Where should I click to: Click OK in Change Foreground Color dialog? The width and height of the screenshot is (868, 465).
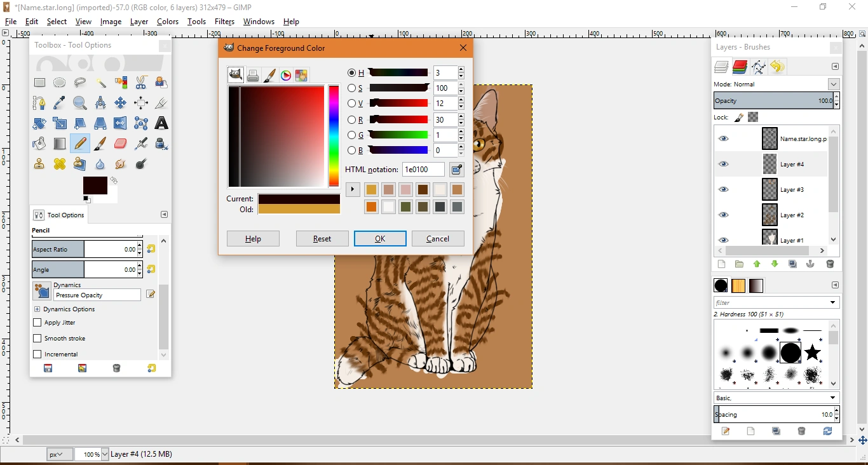click(380, 239)
